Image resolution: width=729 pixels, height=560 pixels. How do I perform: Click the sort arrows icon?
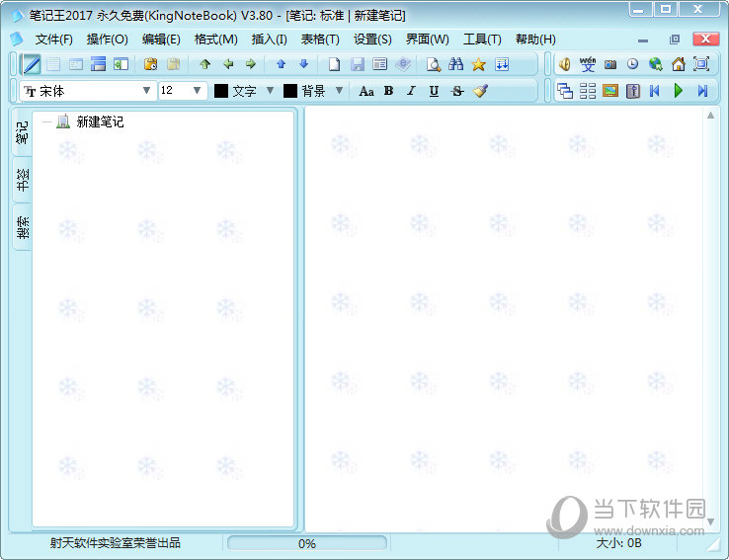[x=502, y=64]
